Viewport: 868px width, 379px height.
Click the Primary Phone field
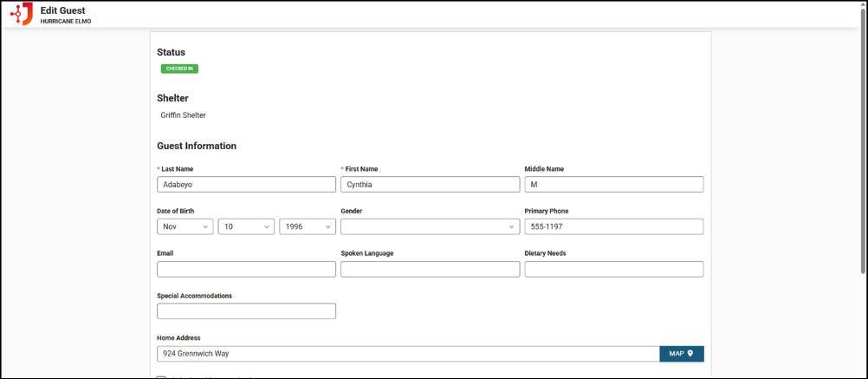coord(613,226)
